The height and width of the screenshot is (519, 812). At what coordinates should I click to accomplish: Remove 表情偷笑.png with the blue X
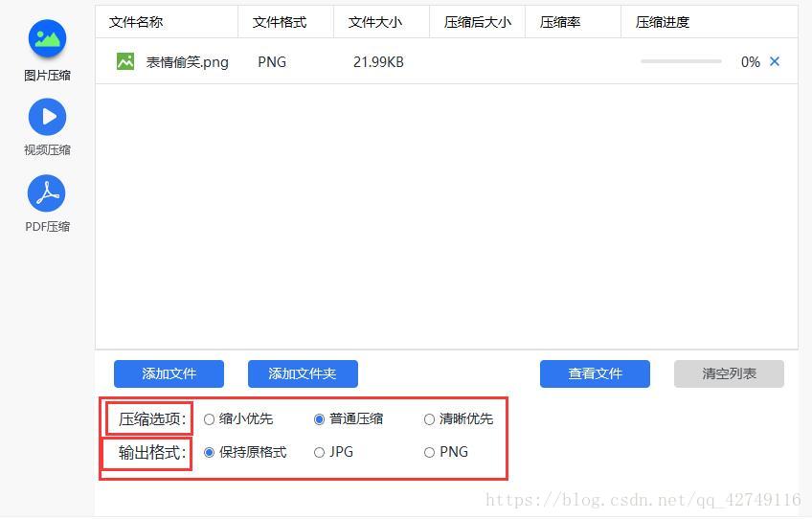point(775,61)
